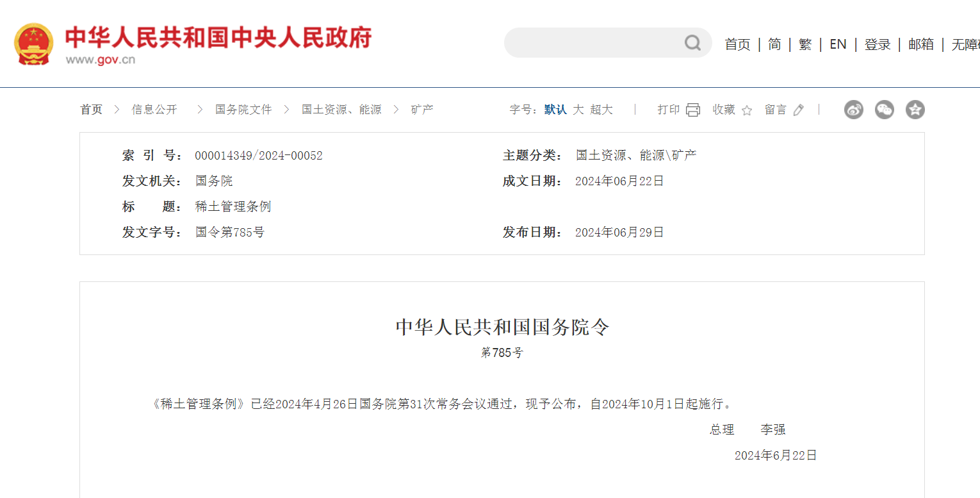
Task: Click the QQ Zone star share icon
Action: [915, 110]
